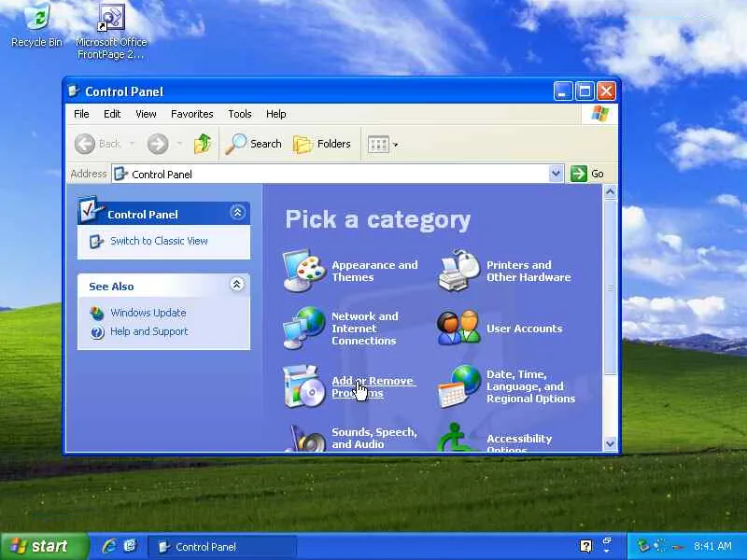
Task: Collapse the Control Panel sidebar section
Action: 237,212
